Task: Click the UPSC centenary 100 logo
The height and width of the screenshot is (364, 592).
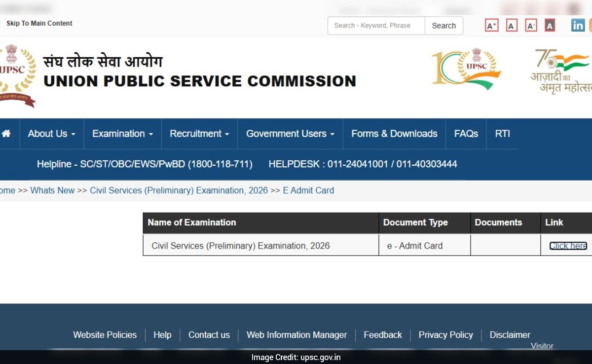Action: pos(466,68)
